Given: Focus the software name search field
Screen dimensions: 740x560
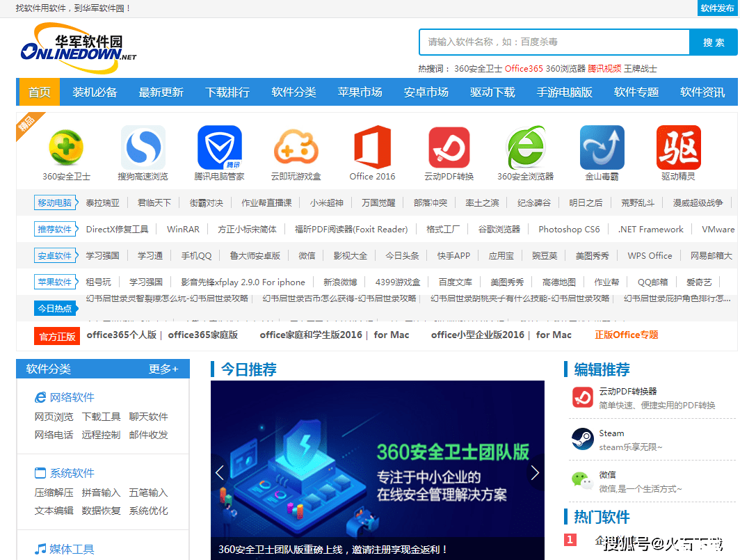Looking at the screenshot, I should (554, 42).
